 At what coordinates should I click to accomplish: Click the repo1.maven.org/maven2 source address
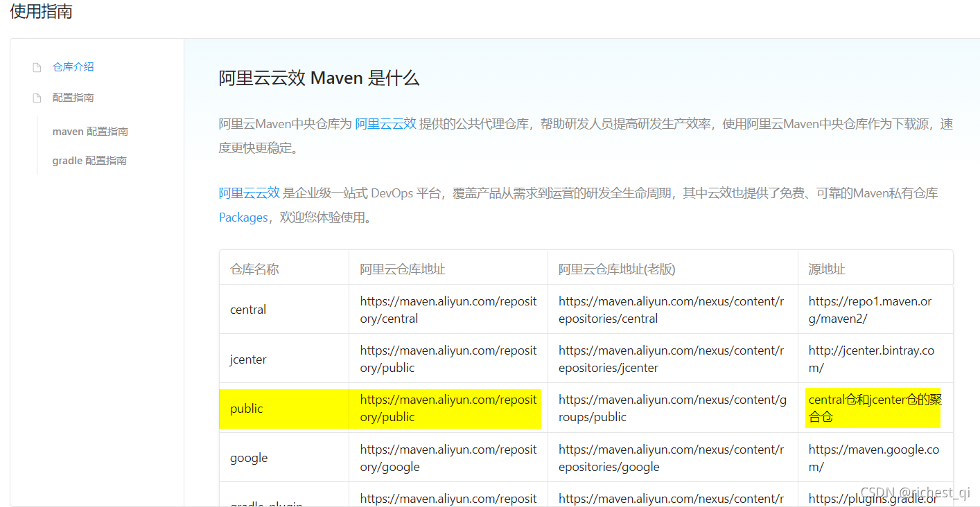870,310
